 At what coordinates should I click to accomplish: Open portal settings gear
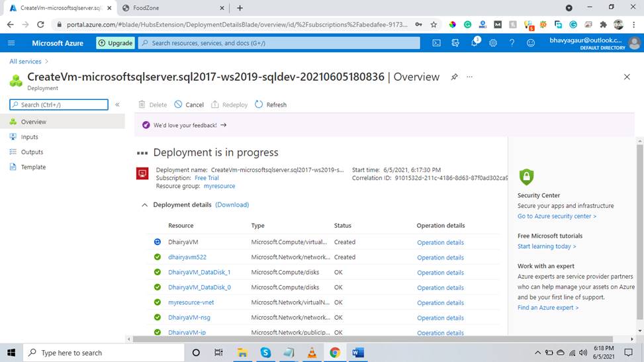[x=493, y=43]
